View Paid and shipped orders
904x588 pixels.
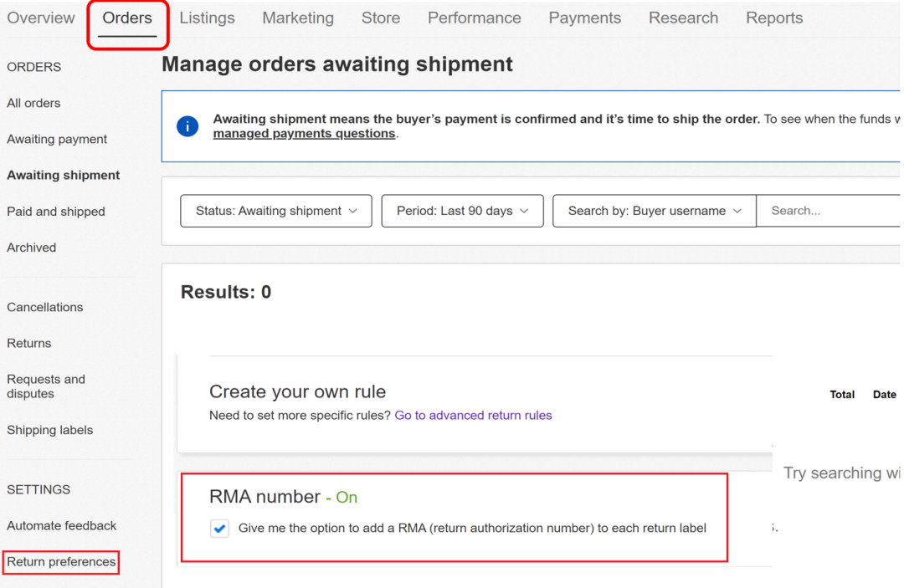(x=56, y=212)
